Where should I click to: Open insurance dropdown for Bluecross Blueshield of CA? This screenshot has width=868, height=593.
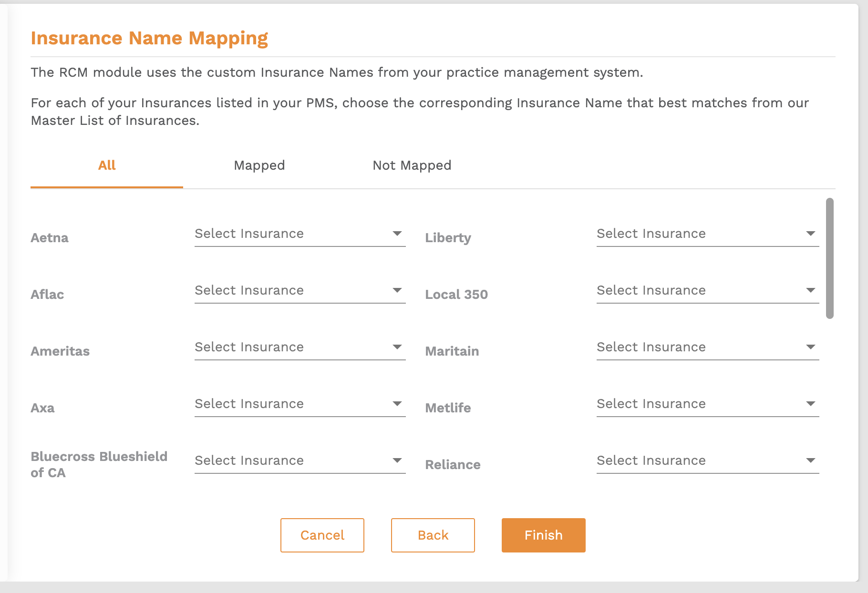pyautogui.click(x=300, y=461)
